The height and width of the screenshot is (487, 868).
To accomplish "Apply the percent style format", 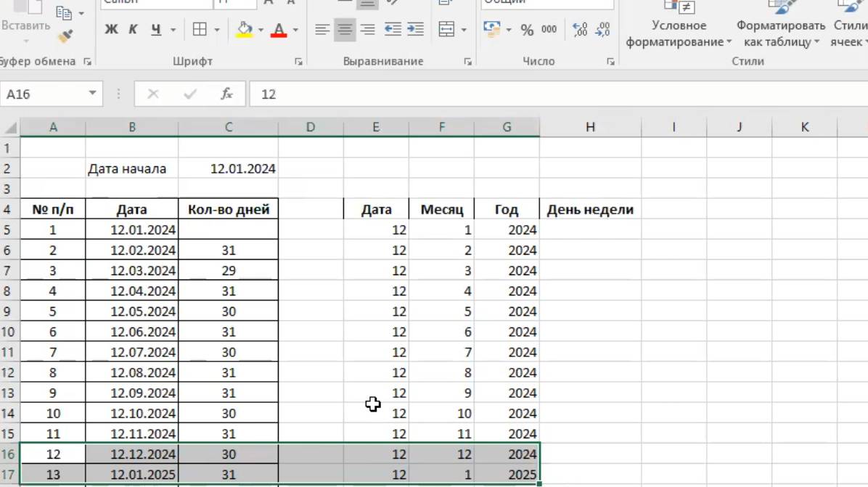I will point(527,30).
